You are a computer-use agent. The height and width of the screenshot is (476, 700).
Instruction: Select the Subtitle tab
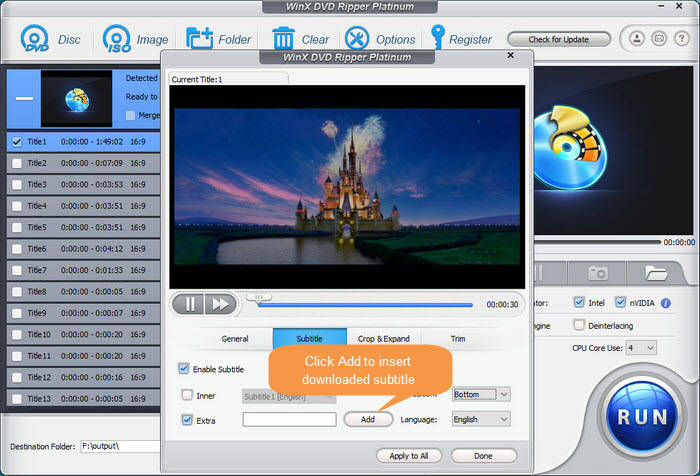click(x=309, y=338)
